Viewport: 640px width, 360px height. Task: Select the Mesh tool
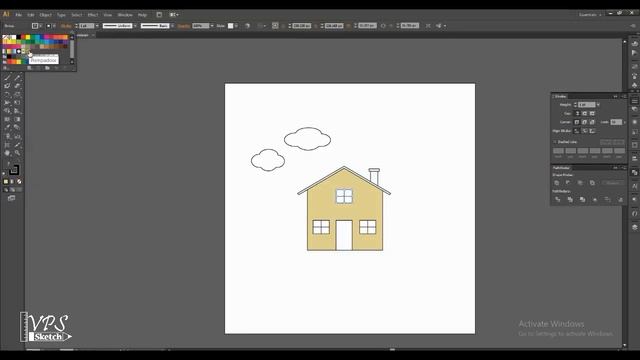[x=7, y=119]
